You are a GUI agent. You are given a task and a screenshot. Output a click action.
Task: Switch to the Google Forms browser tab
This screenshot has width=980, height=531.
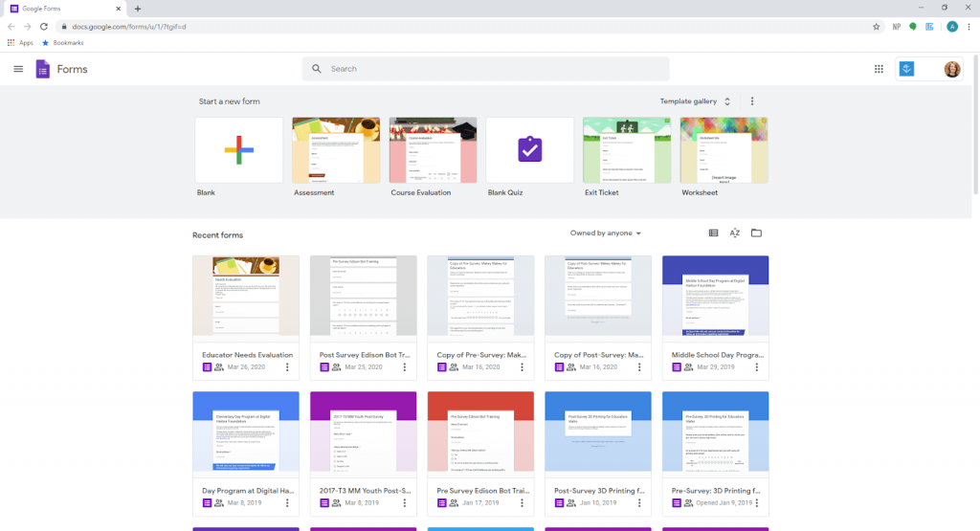click(65, 9)
